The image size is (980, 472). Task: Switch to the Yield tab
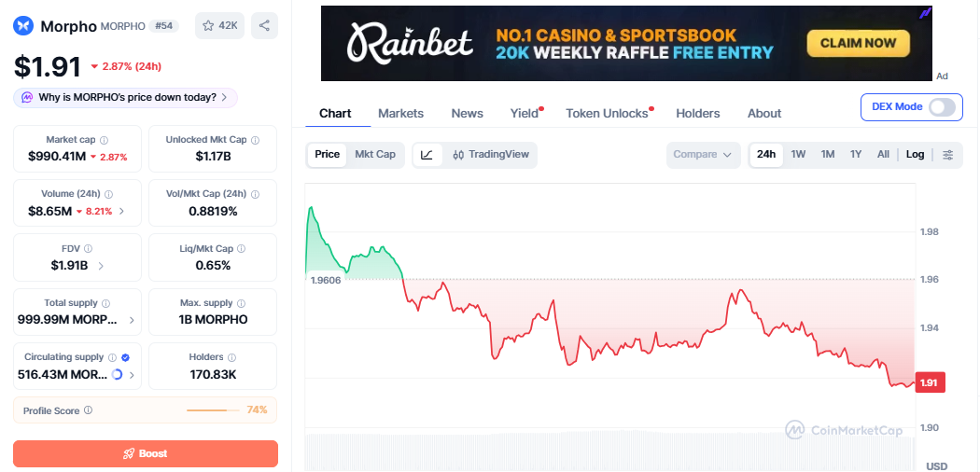click(x=525, y=114)
